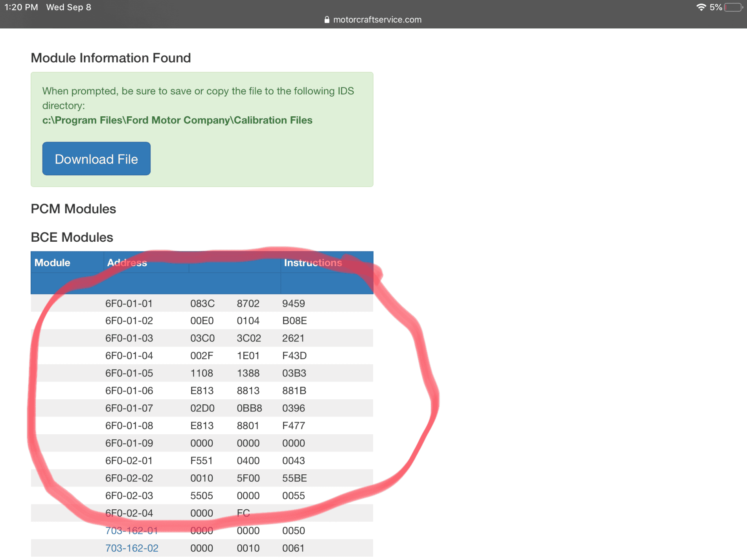This screenshot has height=560, width=747.
Task: Select the Module Information Found heading
Action: (111, 58)
